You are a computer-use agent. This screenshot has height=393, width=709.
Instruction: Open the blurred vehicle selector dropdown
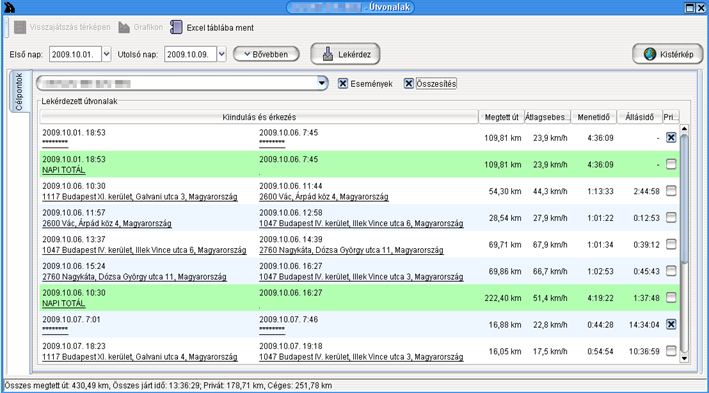(321, 83)
